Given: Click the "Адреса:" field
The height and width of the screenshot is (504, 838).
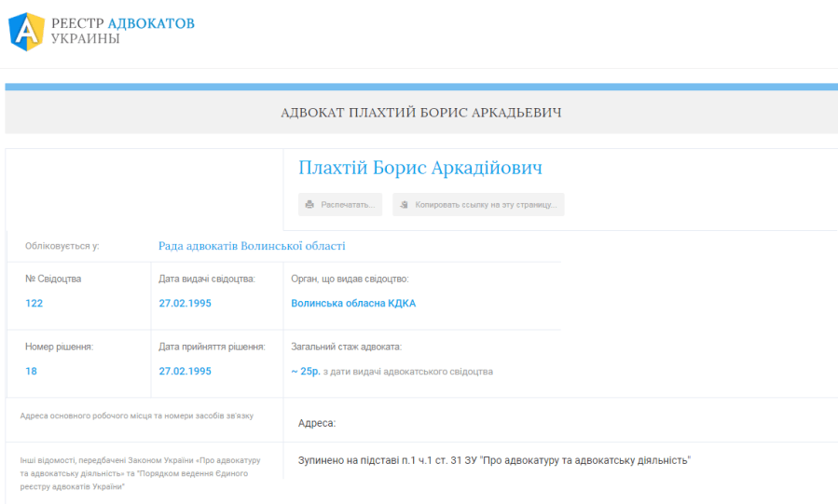Looking at the screenshot, I should click(316, 423).
